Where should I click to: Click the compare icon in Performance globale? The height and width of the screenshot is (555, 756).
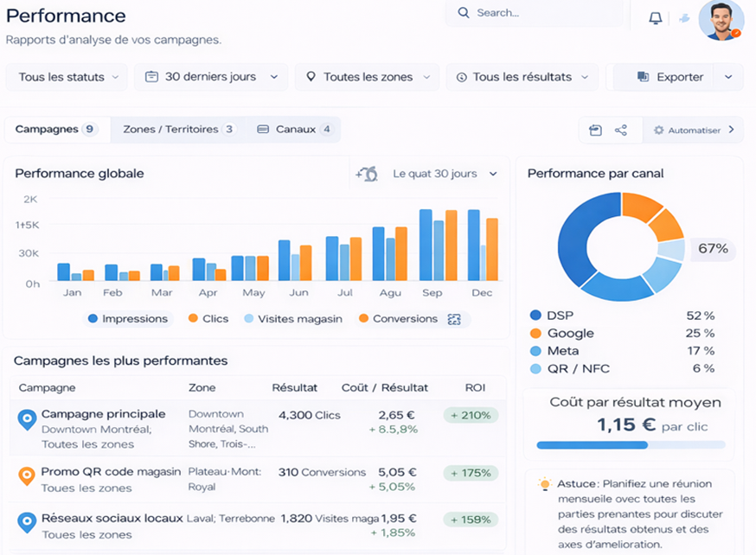point(367,174)
